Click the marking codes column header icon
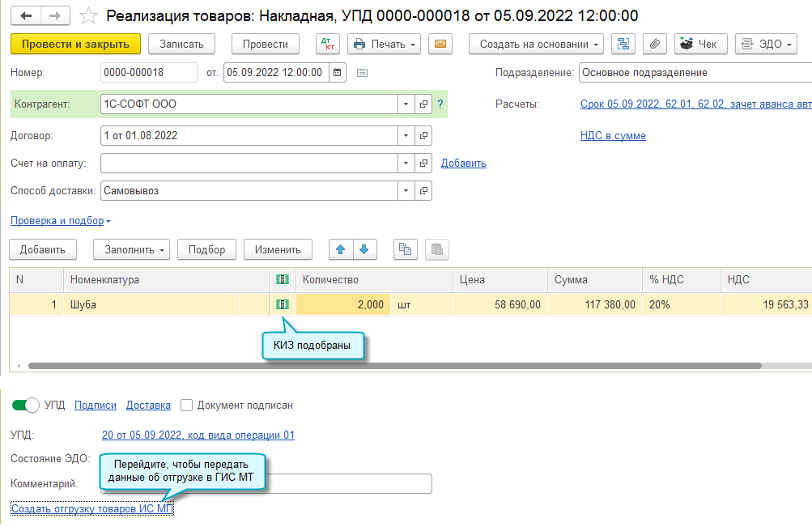The image size is (812, 531). [x=283, y=279]
